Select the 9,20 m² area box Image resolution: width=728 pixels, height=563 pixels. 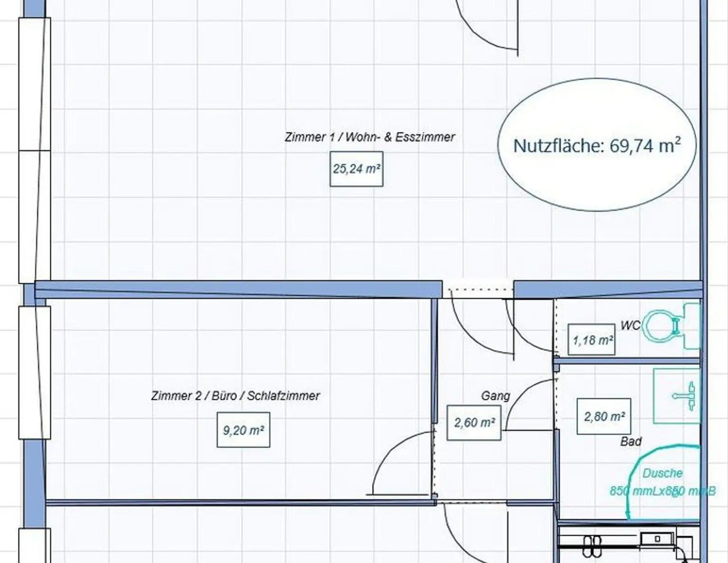(x=243, y=430)
